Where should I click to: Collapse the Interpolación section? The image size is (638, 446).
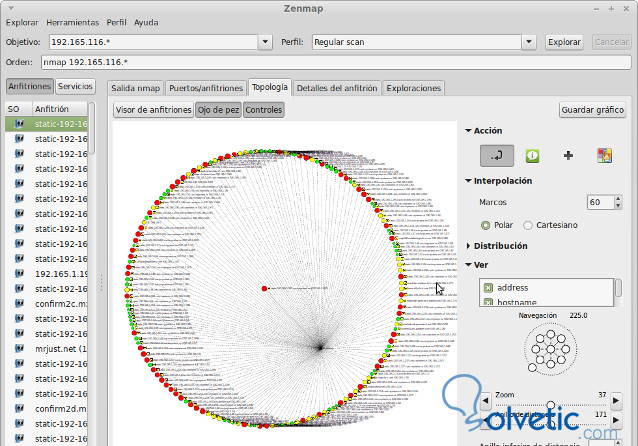(468, 181)
